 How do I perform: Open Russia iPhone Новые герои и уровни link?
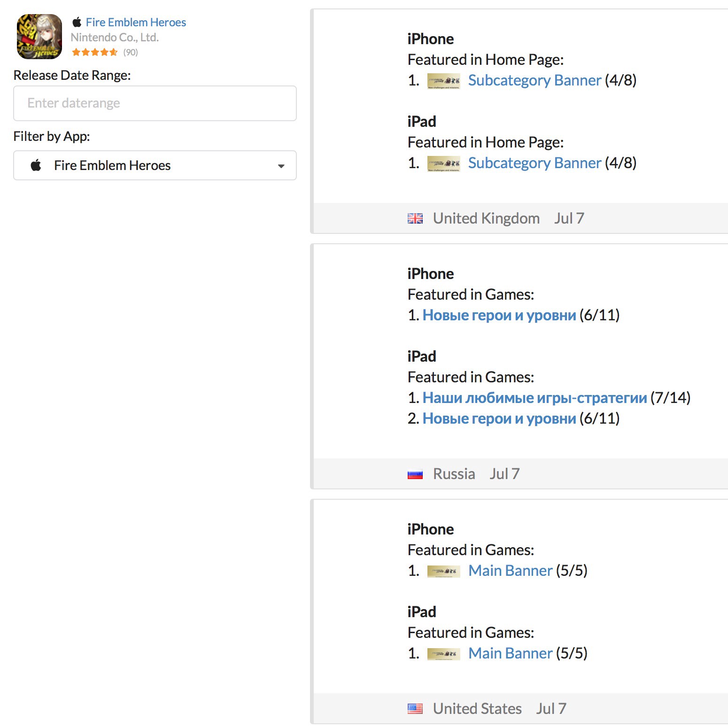point(499,315)
